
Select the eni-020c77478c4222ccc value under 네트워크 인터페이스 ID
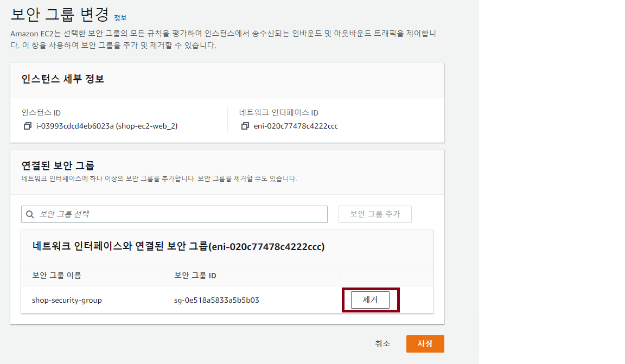tap(296, 126)
